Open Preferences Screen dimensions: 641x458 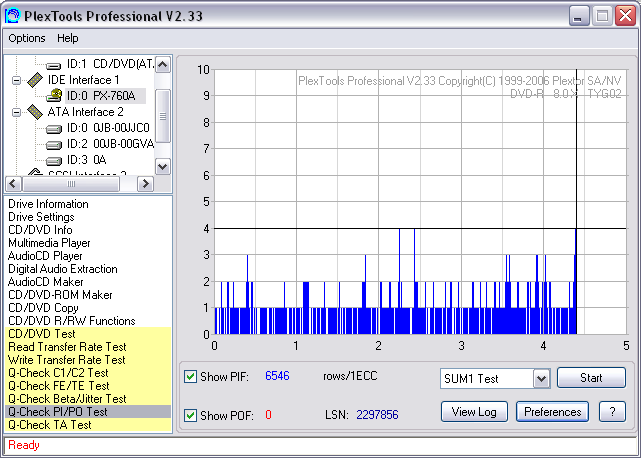tap(552, 412)
